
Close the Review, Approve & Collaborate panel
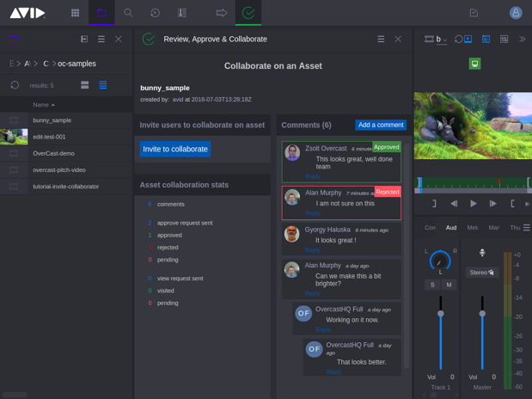398,39
